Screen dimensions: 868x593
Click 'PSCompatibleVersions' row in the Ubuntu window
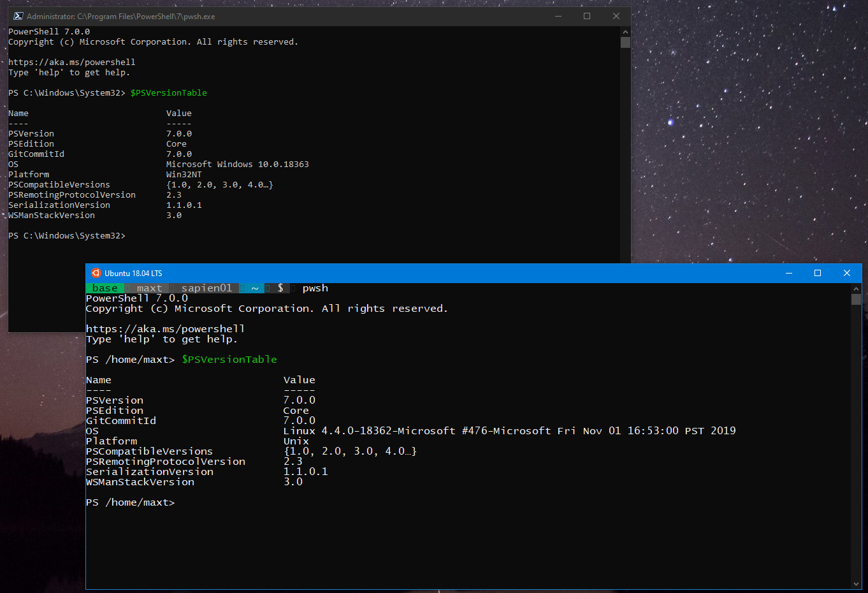click(251, 451)
